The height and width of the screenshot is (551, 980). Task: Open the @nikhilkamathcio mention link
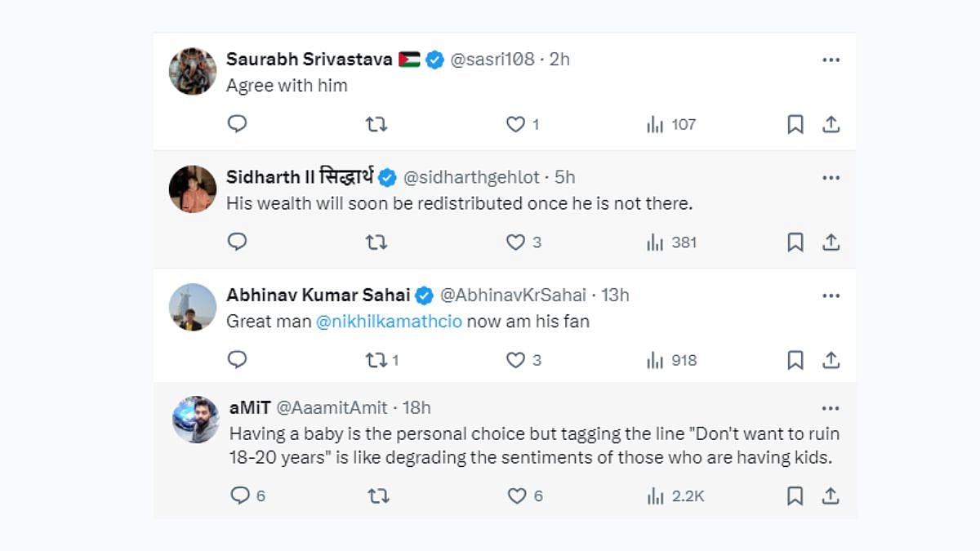click(x=389, y=322)
